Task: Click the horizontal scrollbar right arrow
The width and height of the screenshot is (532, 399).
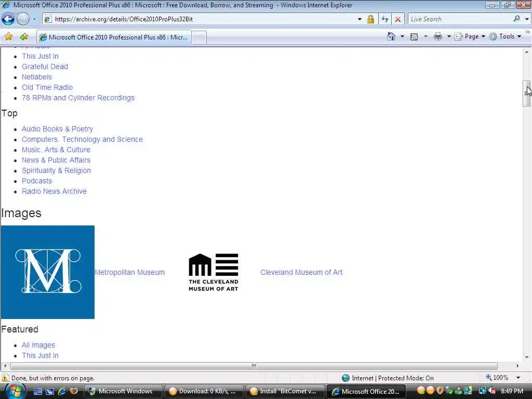Action: pyautogui.click(x=517, y=366)
